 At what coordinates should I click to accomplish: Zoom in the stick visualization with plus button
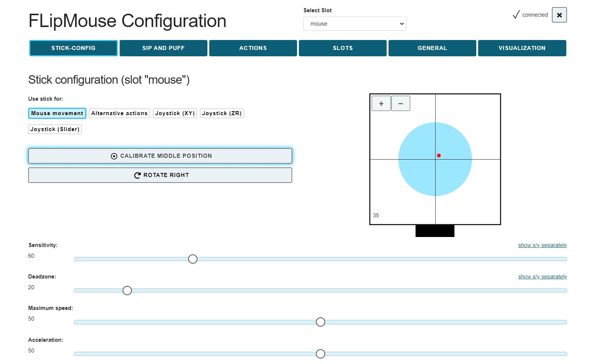(x=381, y=103)
